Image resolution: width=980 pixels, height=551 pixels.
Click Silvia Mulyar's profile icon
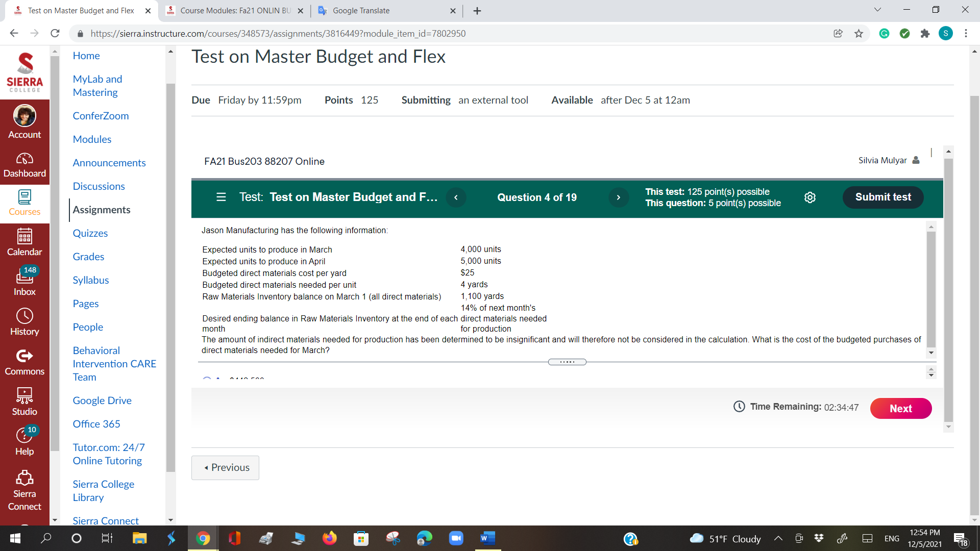tap(916, 160)
